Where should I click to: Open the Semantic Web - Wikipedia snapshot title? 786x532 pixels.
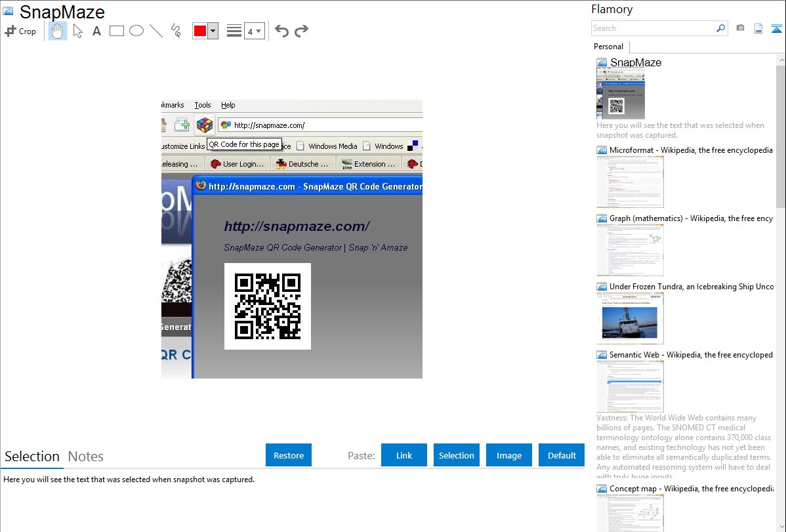tap(691, 355)
